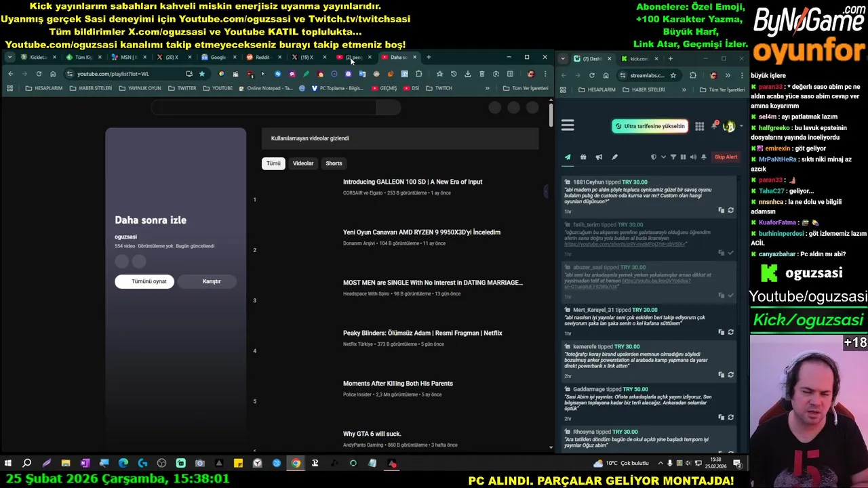The width and height of the screenshot is (868, 488).
Task: Open Tüm Yer İşaretleri folder in YouTube window
Action: tap(526, 88)
